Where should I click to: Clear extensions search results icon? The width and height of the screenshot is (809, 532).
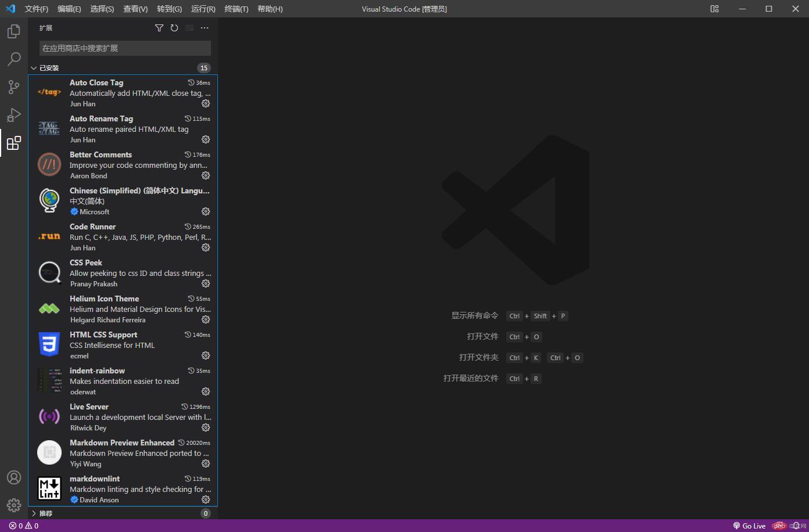(x=189, y=28)
